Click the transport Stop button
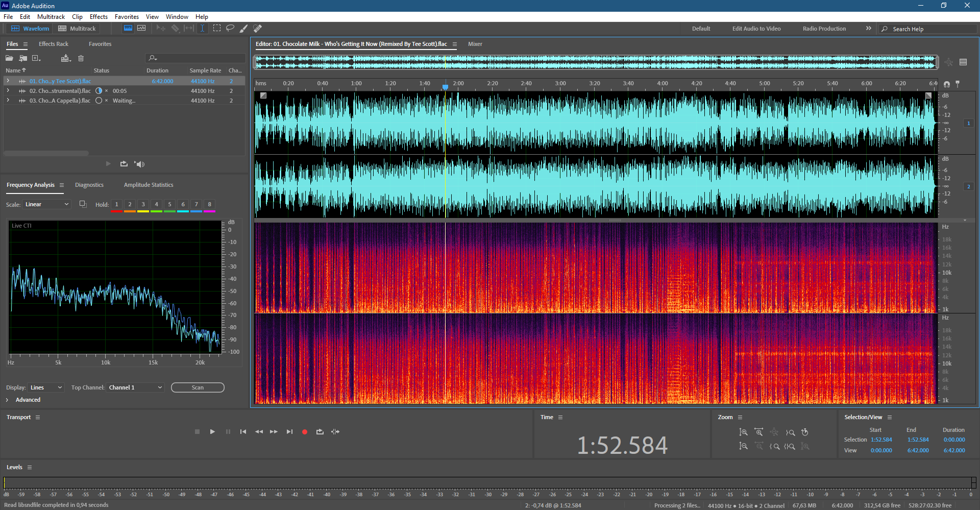Screen dimensions: 980x510 pos(197,431)
